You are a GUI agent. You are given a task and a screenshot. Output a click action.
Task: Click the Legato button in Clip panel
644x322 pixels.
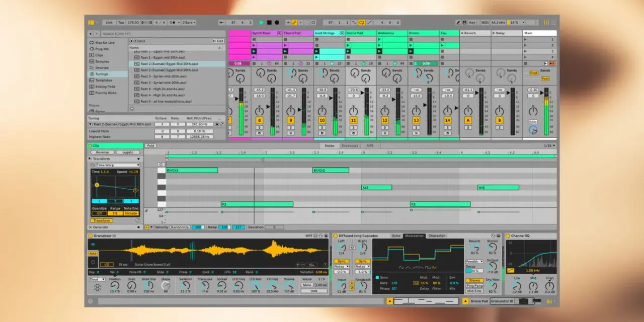click(x=127, y=152)
